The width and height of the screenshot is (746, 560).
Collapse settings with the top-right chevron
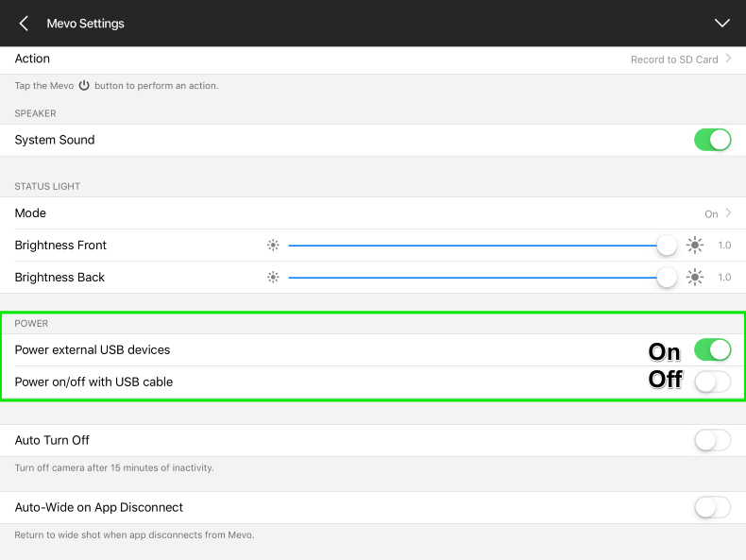tap(722, 24)
